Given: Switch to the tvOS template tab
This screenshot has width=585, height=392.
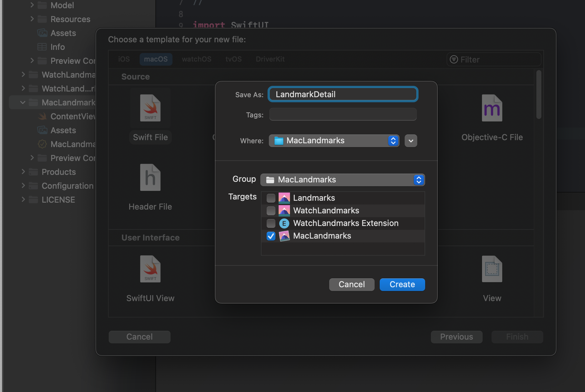Looking at the screenshot, I should pos(233,59).
